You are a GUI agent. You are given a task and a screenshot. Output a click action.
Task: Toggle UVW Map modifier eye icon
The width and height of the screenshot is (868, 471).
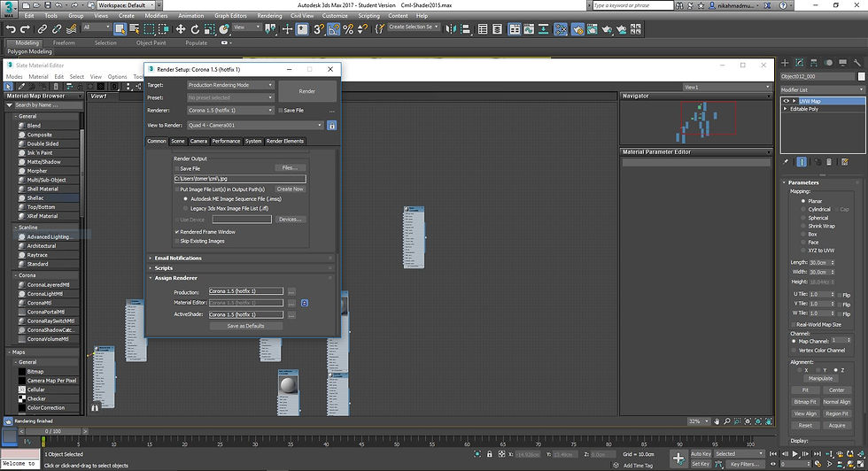[x=787, y=101]
